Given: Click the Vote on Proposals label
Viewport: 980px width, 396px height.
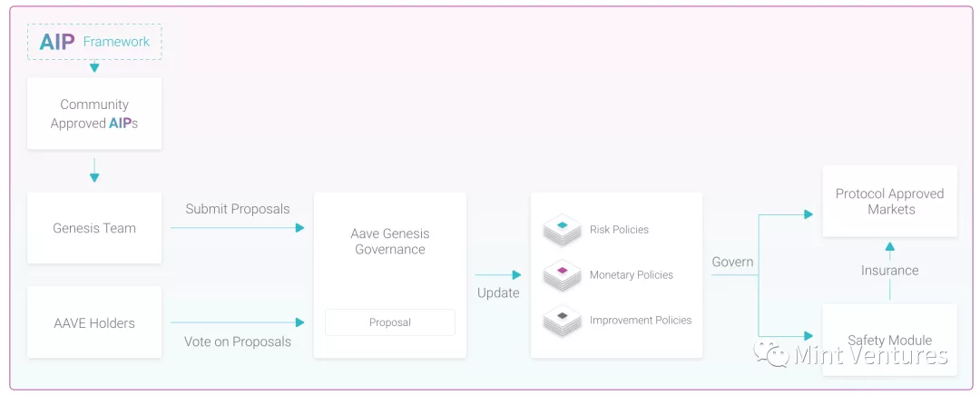Looking at the screenshot, I should tap(238, 342).
